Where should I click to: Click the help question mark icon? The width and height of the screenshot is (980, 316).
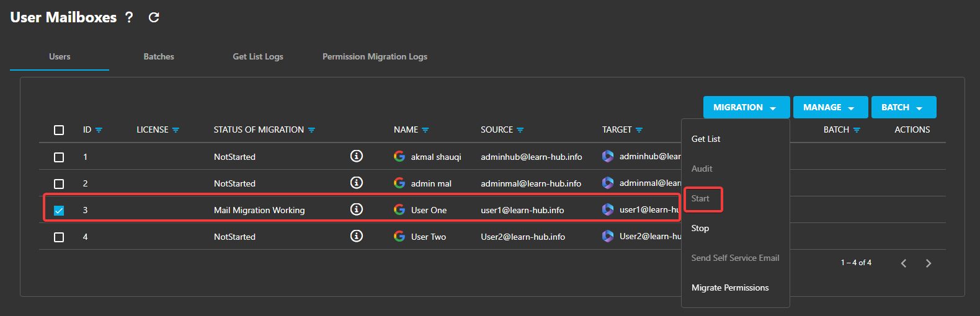point(129,17)
